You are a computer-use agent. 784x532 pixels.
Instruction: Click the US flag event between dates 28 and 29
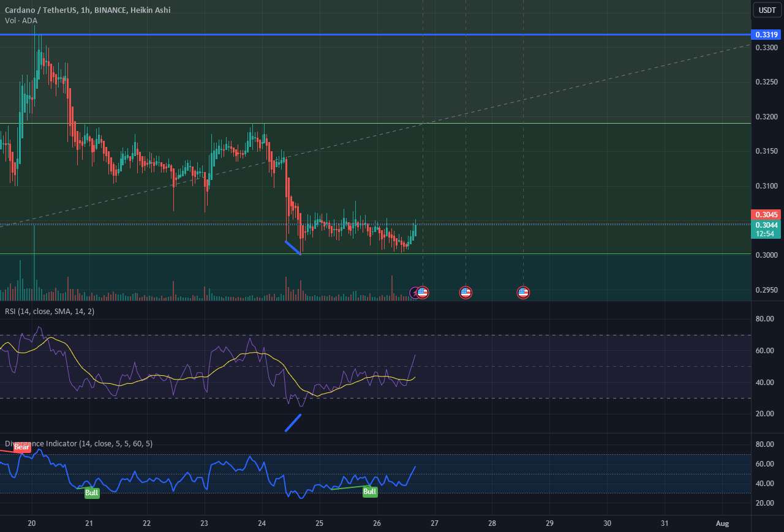coord(523,293)
